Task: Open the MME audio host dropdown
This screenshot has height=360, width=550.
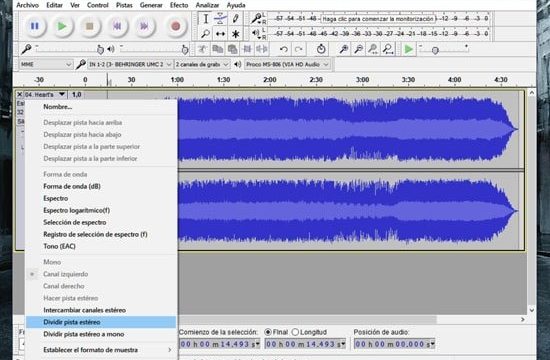Action: tap(45, 64)
